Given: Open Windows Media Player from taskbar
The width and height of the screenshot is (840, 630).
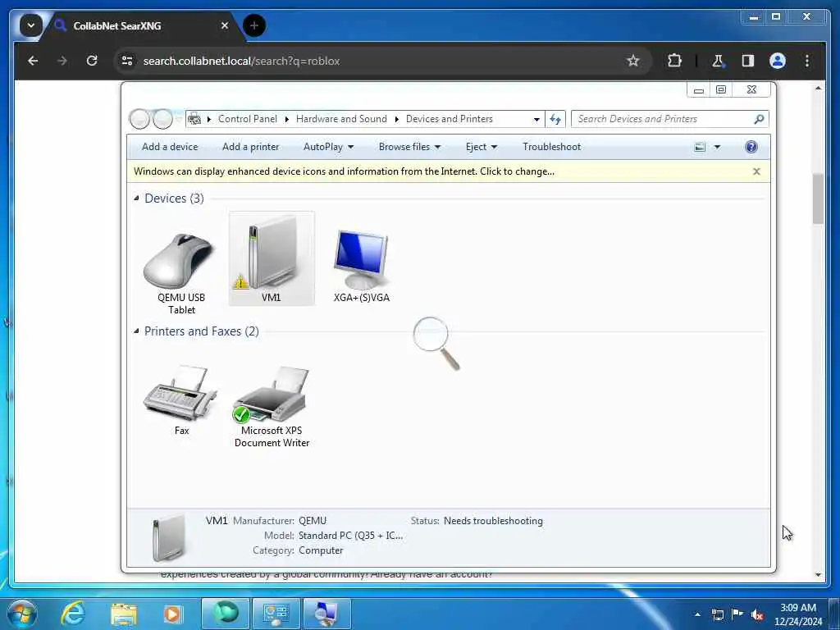Looking at the screenshot, I should (x=172, y=614).
